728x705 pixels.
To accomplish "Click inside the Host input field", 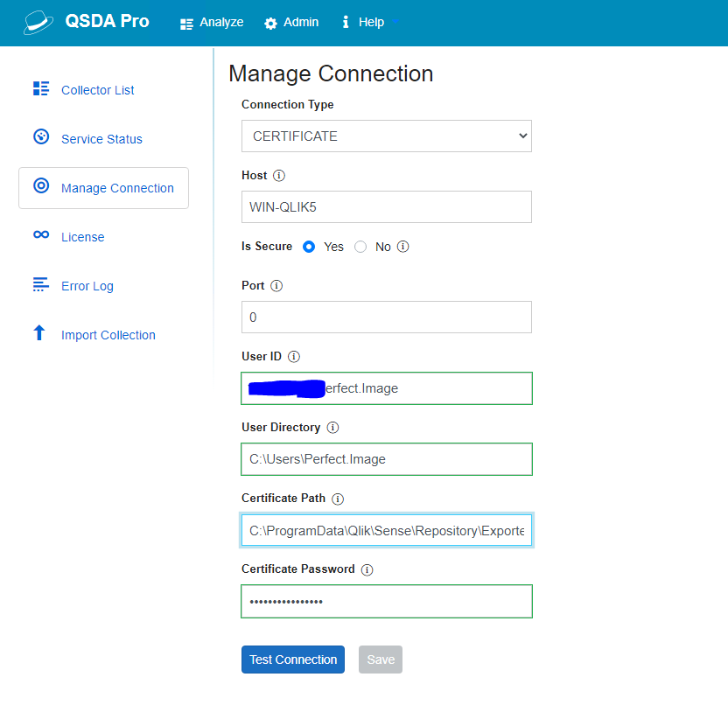I will pyautogui.click(x=386, y=206).
